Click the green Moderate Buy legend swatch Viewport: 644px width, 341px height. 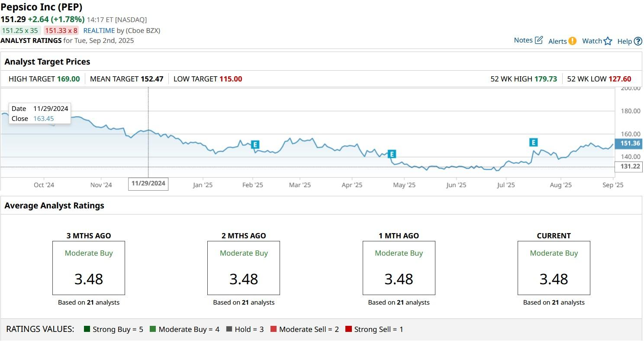tap(153, 329)
